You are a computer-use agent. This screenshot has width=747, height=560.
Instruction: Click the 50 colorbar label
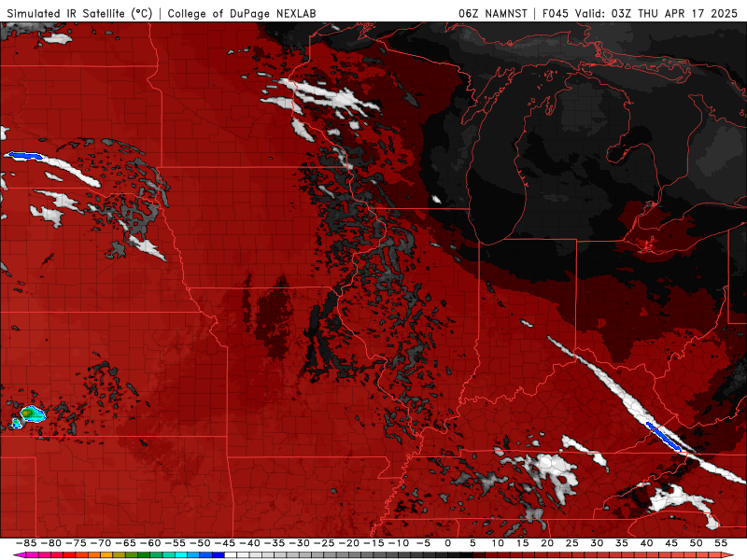click(x=696, y=543)
